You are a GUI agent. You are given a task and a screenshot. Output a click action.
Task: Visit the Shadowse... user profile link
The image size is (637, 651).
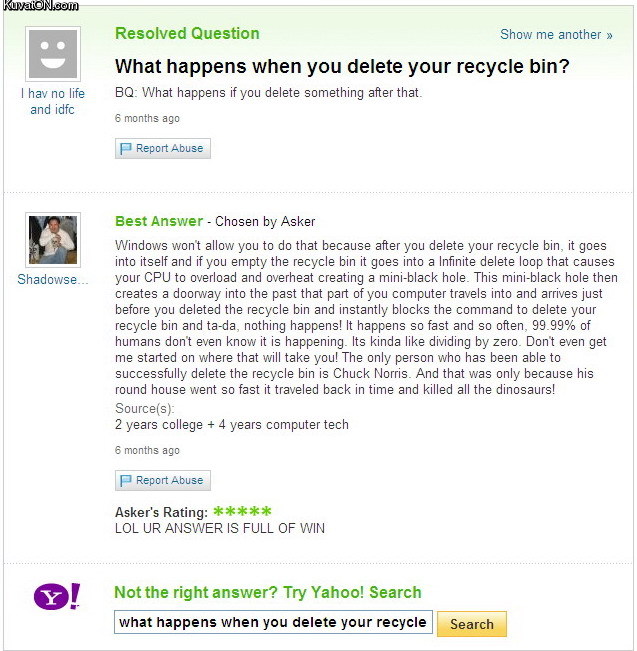pyautogui.click(x=53, y=279)
